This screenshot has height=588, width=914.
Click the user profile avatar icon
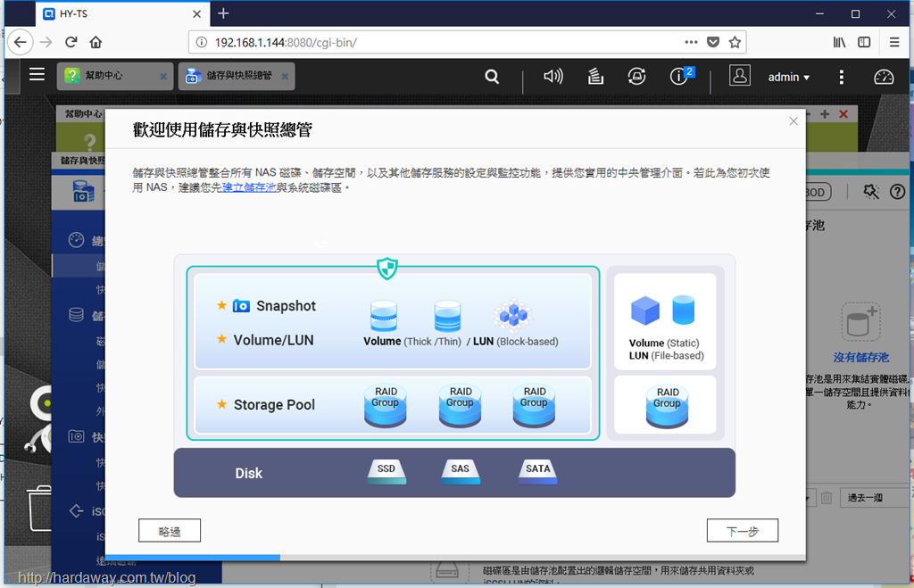[x=740, y=76]
